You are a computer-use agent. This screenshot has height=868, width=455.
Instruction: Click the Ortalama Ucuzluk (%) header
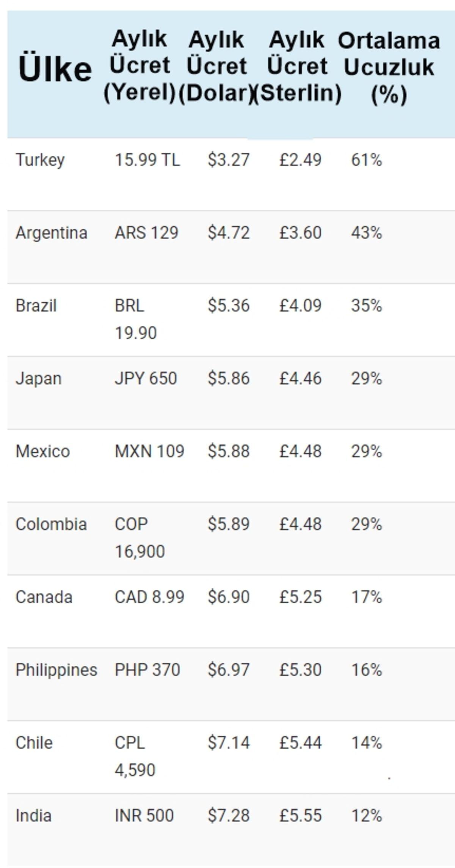[389, 67]
